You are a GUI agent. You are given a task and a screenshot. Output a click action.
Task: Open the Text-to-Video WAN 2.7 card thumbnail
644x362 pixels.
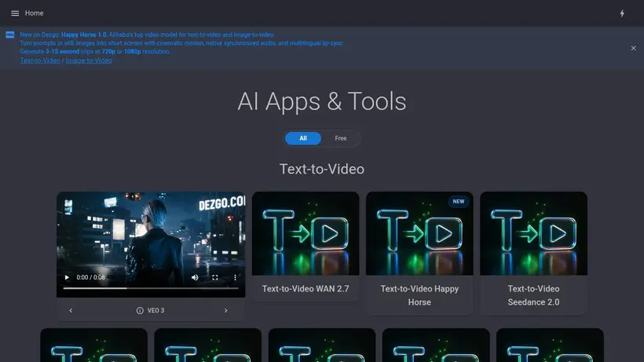pos(306,233)
